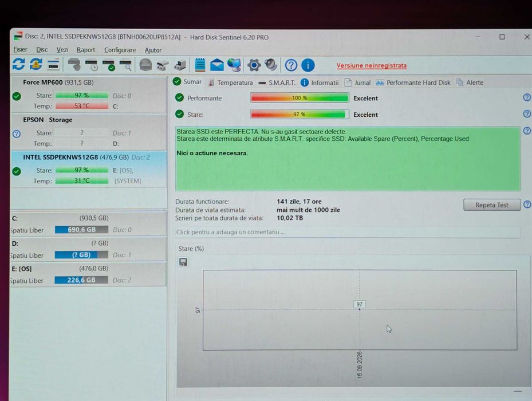Click the Stare (%) graph tab
The image size is (532, 401).
pyautogui.click(x=191, y=249)
